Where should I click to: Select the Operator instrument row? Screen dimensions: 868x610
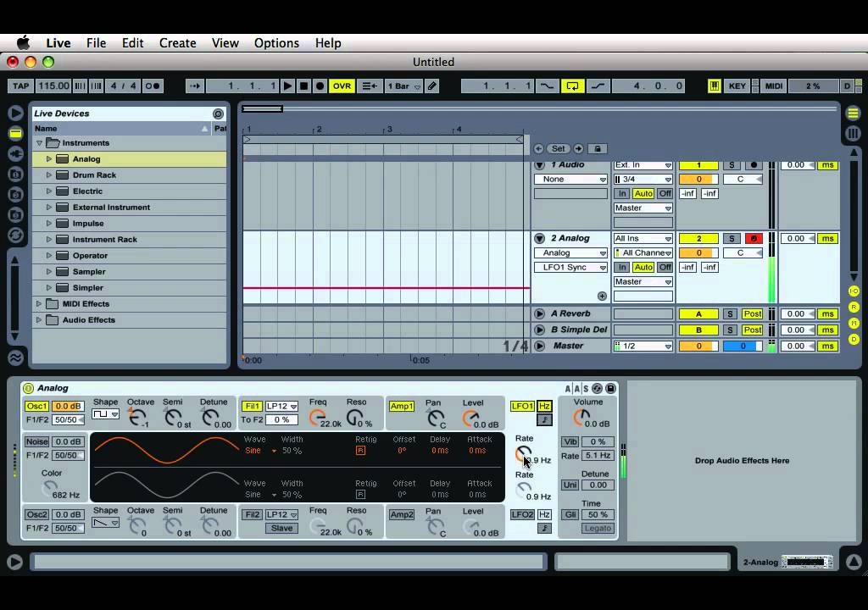coord(129,256)
